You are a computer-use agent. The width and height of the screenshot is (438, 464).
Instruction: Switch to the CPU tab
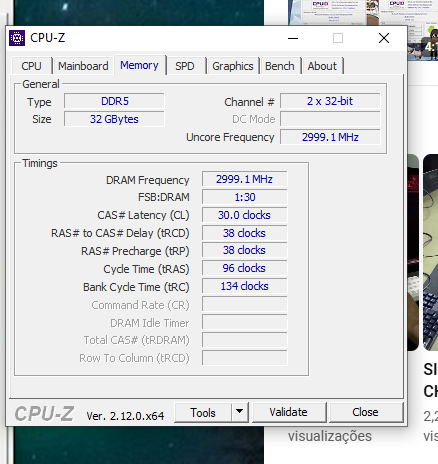(32, 66)
